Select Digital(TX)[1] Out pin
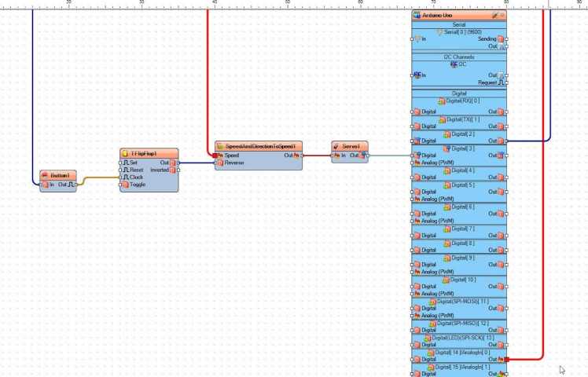This screenshot has width=588, height=377. tap(506, 126)
